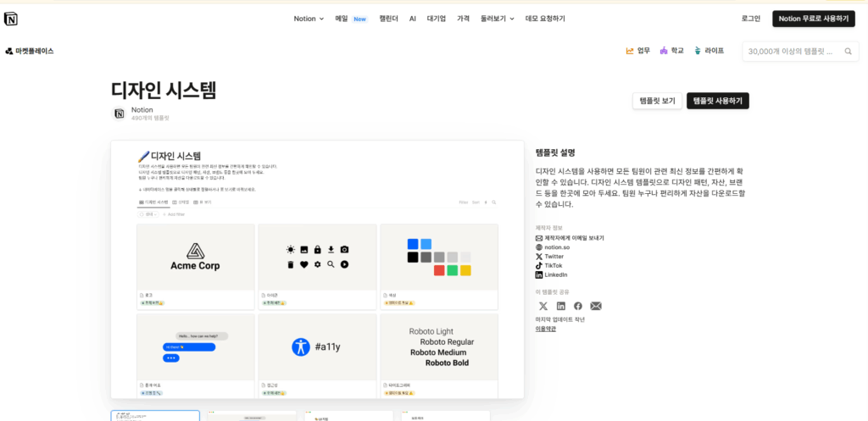Open the 마켓플레이스 home link
This screenshot has width=868, height=421.
(30, 51)
